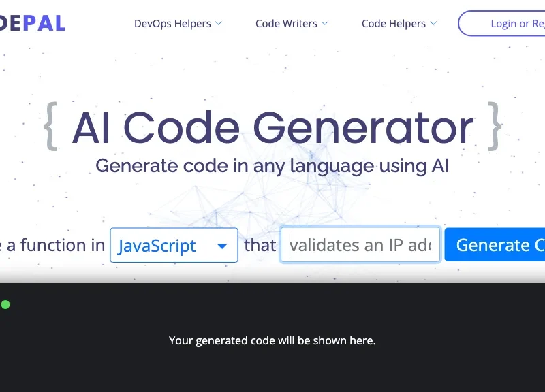
Task: Focus the 'validates an IP' input field
Action: (360, 245)
